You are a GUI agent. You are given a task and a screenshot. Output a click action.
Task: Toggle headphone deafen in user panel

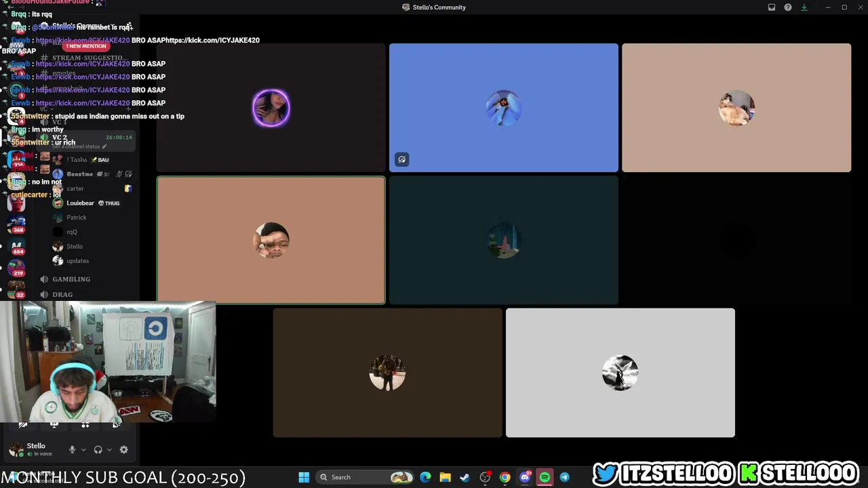point(98,449)
